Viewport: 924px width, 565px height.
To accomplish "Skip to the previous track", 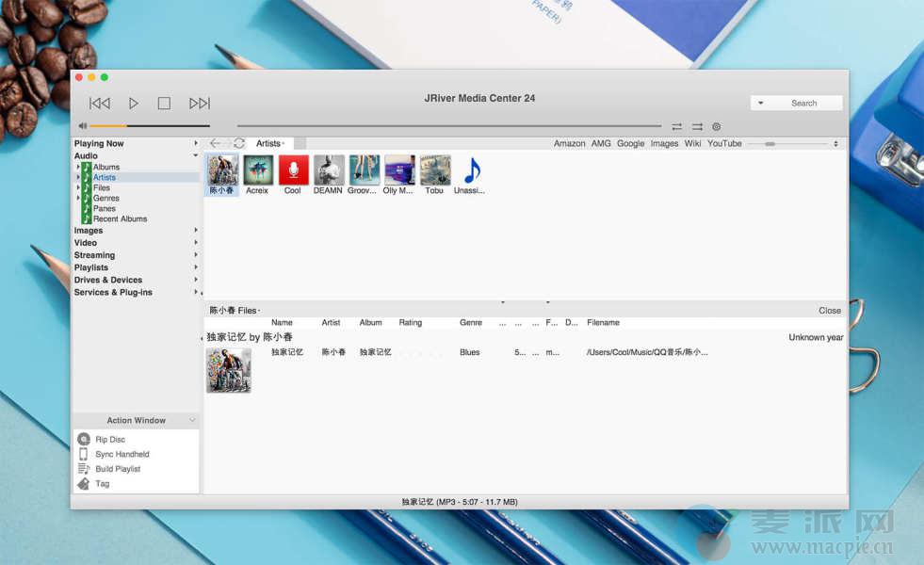I will click(x=100, y=104).
